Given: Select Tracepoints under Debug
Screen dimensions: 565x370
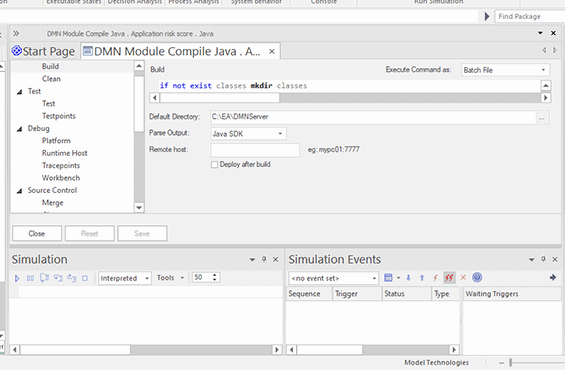Looking at the screenshot, I should pos(61,166).
